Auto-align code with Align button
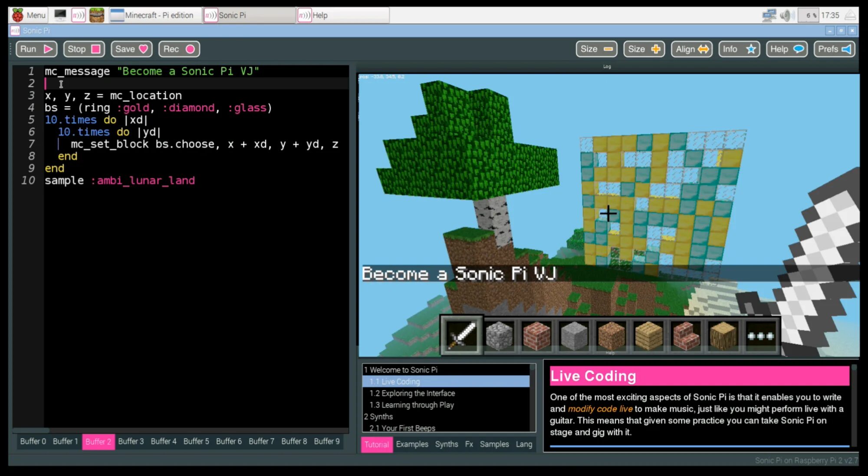The image size is (868, 476). pyautogui.click(x=691, y=49)
